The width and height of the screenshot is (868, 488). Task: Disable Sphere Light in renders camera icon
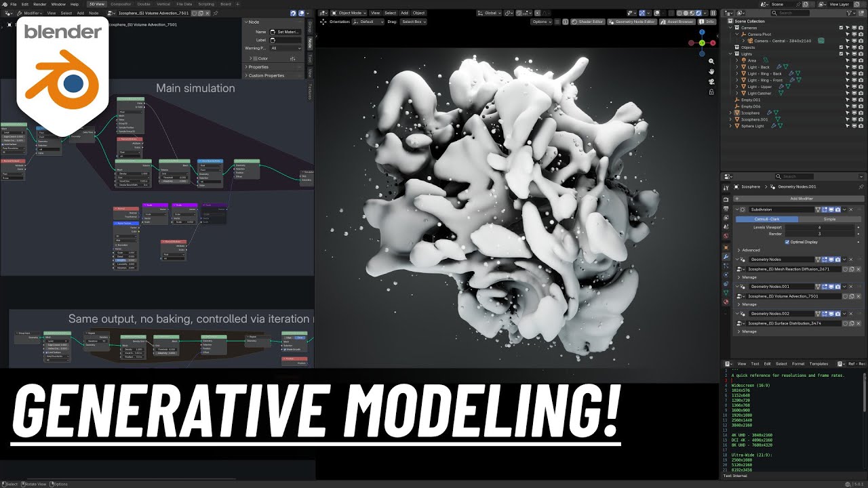861,126
